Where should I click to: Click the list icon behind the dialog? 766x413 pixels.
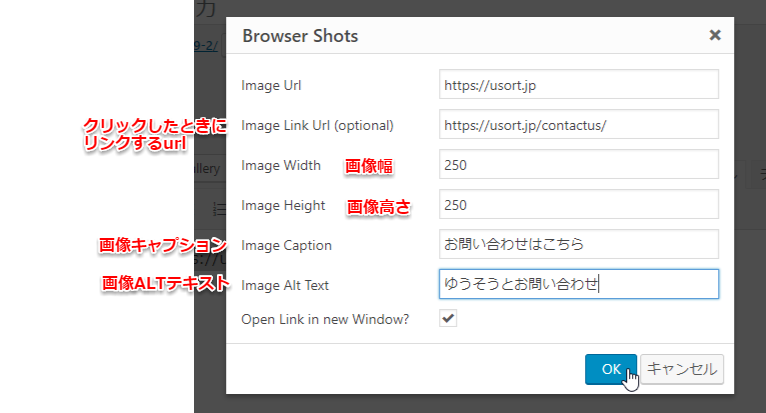(220, 208)
